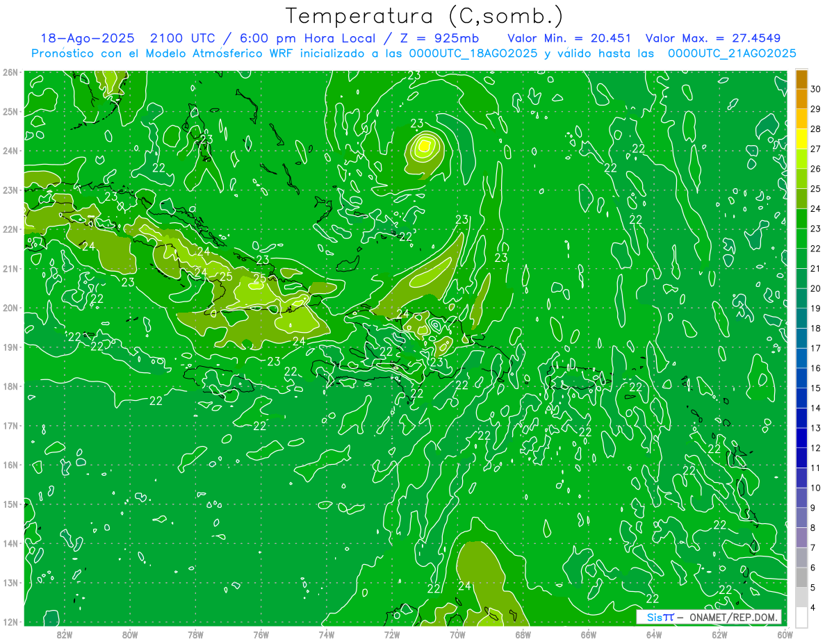This screenshot has width=834, height=644.
Task: Click the blue 15–16 colorbar swatch
Action: click(x=801, y=378)
